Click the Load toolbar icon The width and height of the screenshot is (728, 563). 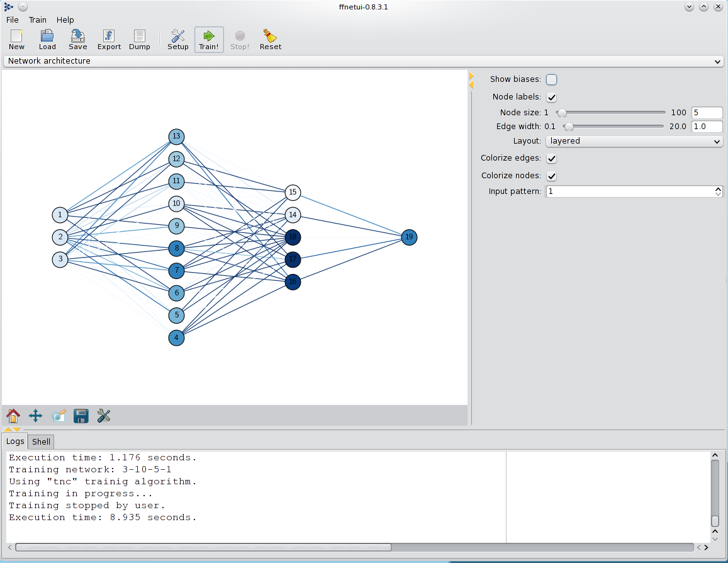47,40
